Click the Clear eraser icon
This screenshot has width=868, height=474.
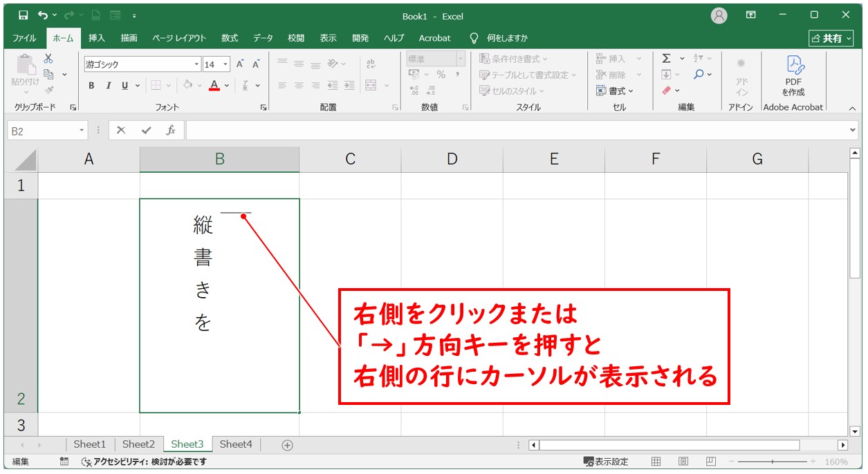(666, 90)
